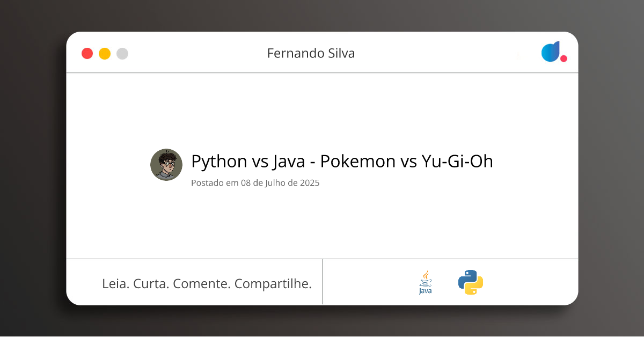Click the orange steam on the Java logo

pos(426,274)
